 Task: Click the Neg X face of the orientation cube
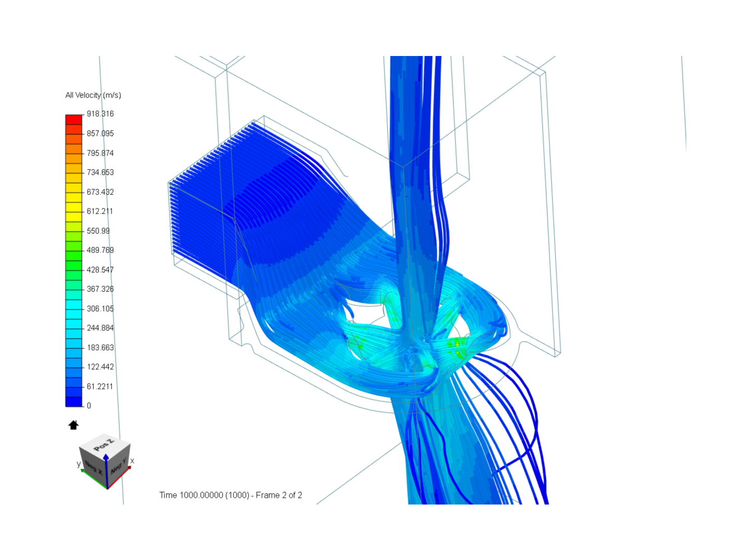(92, 468)
